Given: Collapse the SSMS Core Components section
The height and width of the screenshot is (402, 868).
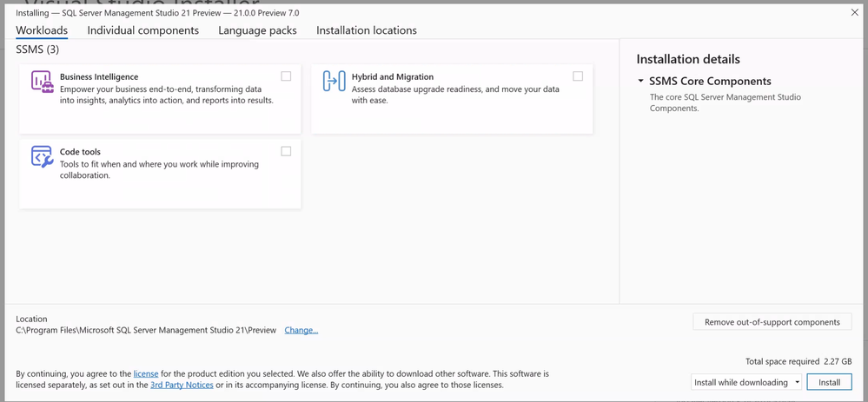Looking at the screenshot, I should [x=641, y=82].
